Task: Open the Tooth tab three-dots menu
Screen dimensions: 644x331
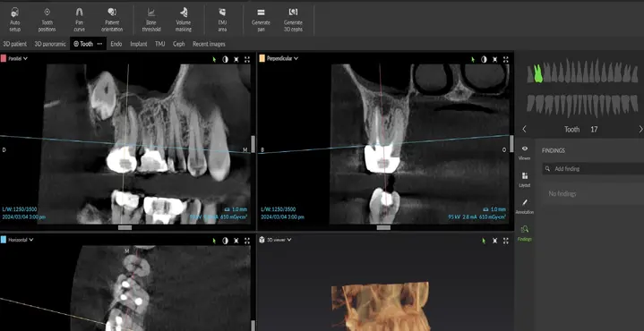Action: pyautogui.click(x=99, y=44)
